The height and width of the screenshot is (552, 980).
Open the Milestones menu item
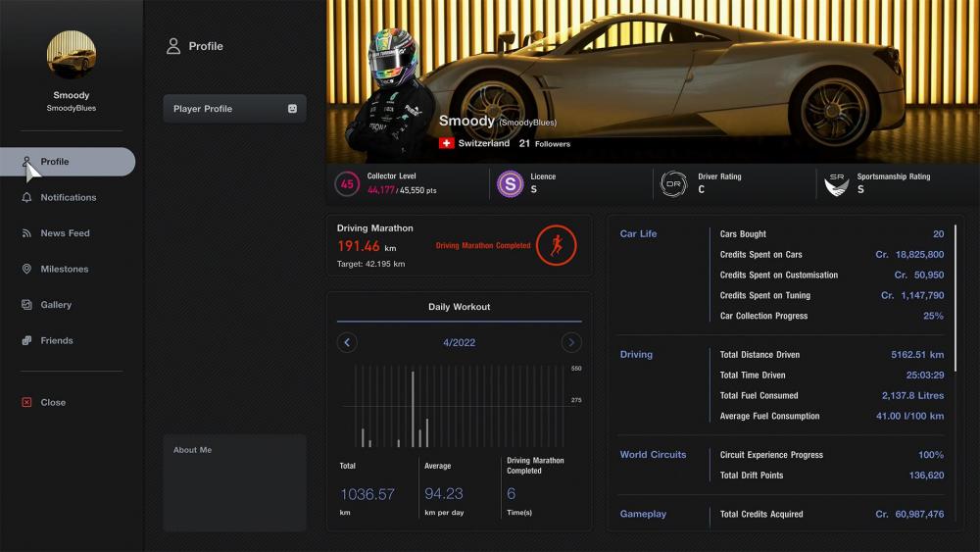pyautogui.click(x=64, y=270)
